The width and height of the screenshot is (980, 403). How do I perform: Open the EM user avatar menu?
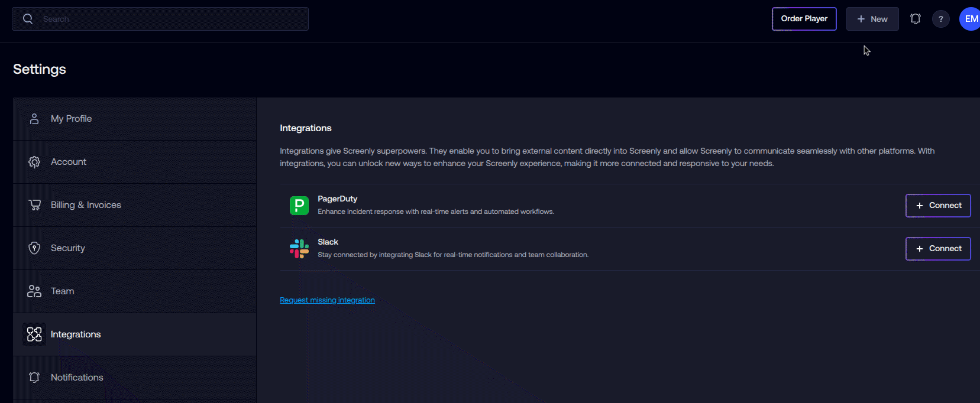pyautogui.click(x=970, y=19)
